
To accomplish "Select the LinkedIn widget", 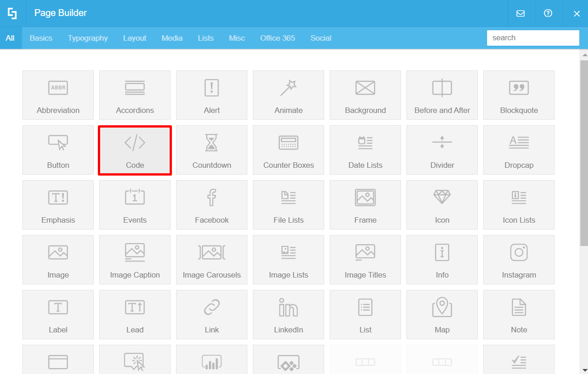I will pos(288,315).
